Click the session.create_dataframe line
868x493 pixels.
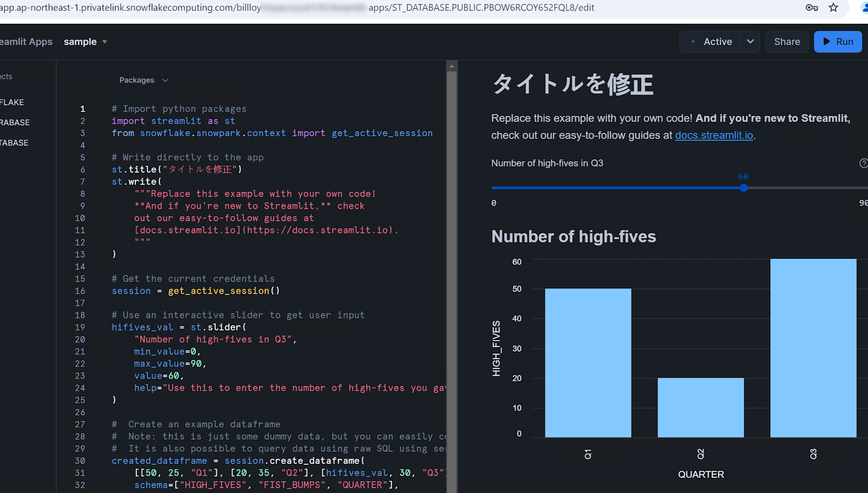[238, 461]
